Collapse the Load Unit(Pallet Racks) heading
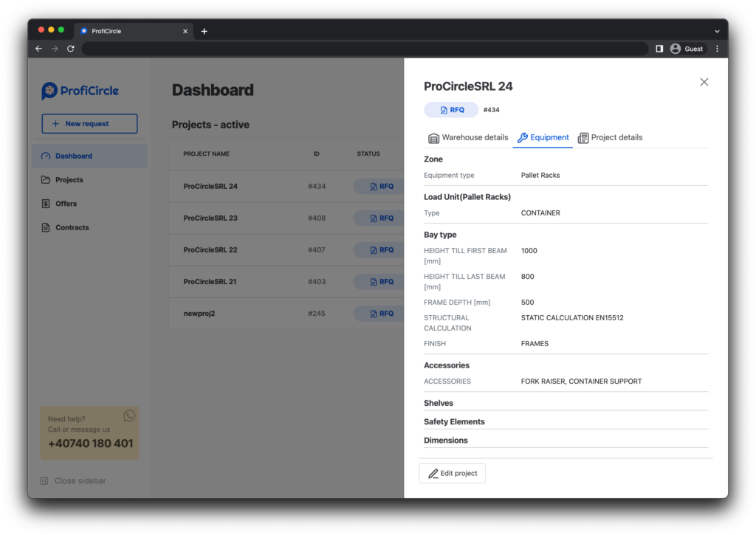 pos(467,197)
